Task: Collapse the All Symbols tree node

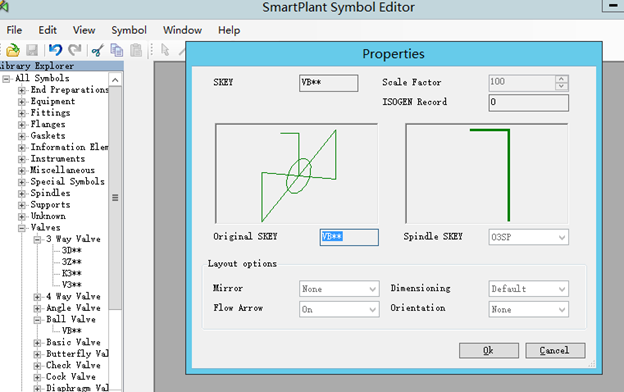Action: point(6,79)
